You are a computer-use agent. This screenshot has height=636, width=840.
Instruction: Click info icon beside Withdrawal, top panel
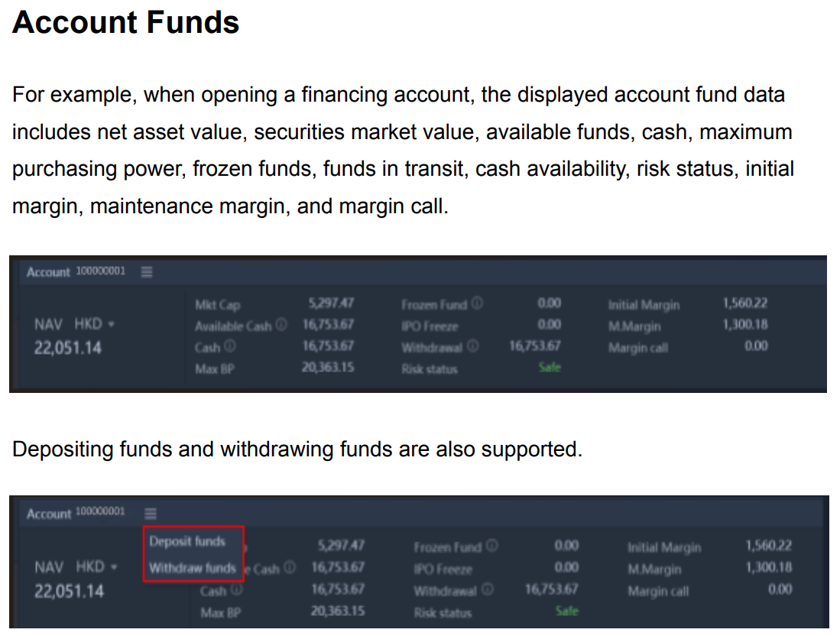pos(473,346)
